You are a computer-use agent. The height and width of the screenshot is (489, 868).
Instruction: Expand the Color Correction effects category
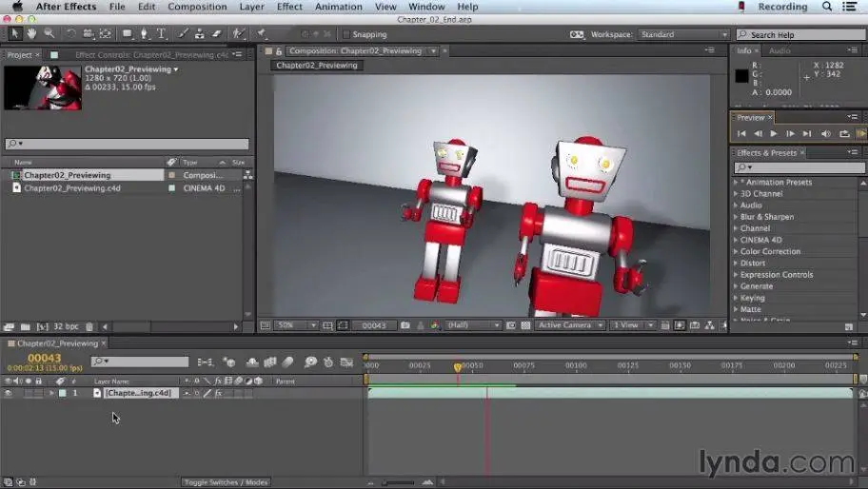[x=736, y=252]
